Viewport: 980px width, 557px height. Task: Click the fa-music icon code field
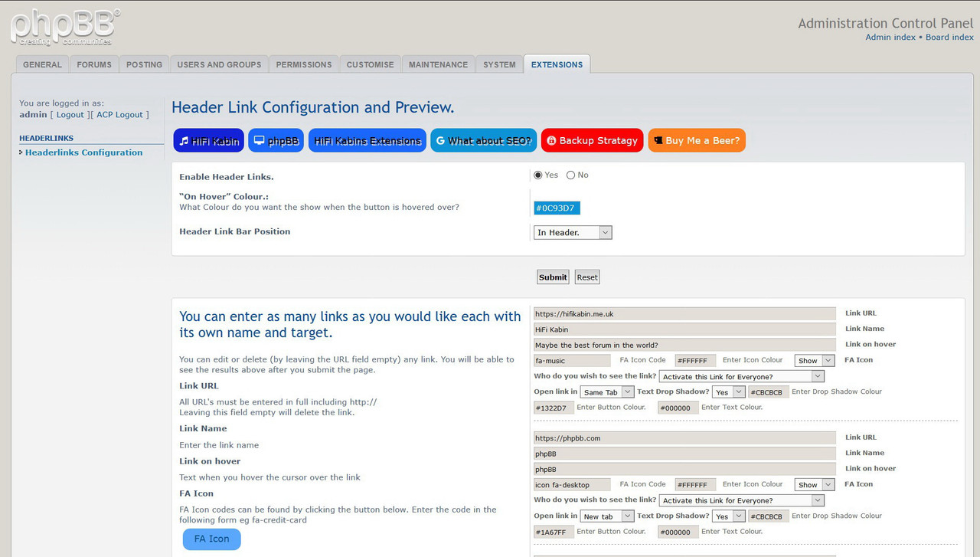[x=572, y=360]
